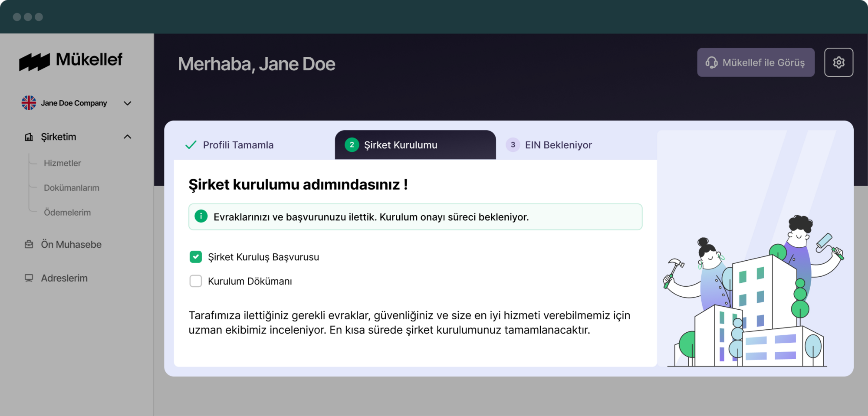Click the step 2 number badge
This screenshot has height=416, width=868.
click(x=352, y=145)
